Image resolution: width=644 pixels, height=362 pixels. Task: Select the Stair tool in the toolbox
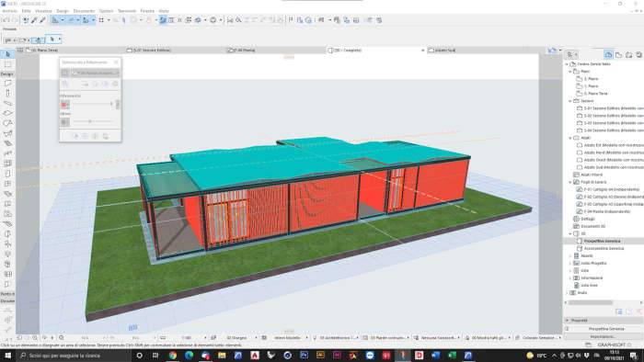pos(7,143)
